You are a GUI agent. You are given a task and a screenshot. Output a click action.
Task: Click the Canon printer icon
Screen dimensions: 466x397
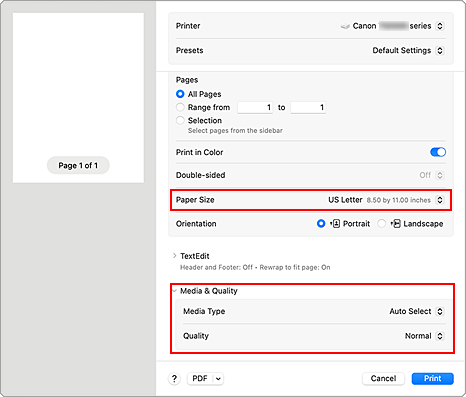coord(345,26)
